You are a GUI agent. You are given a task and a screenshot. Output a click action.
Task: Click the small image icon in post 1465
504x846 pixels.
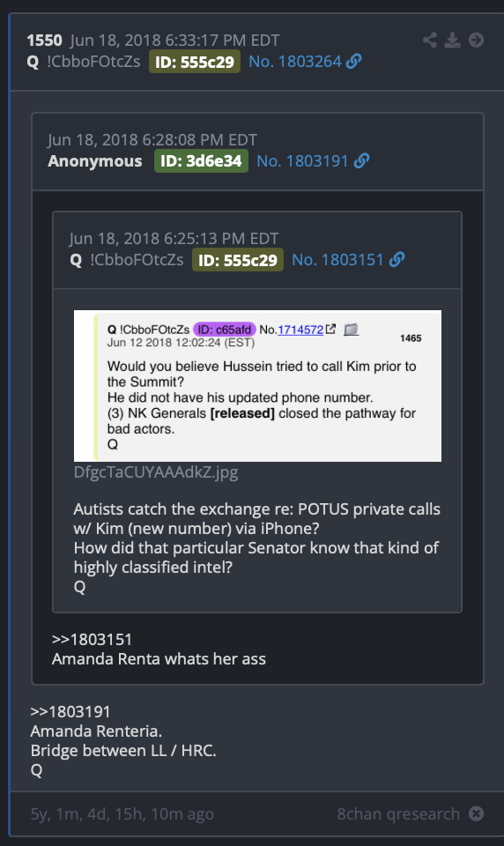(352, 329)
